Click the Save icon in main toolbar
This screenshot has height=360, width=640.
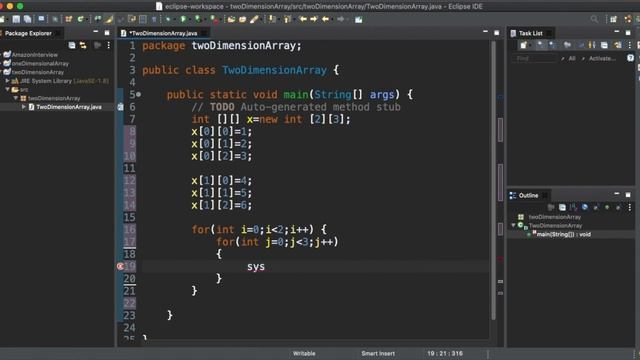(x=16, y=19)
